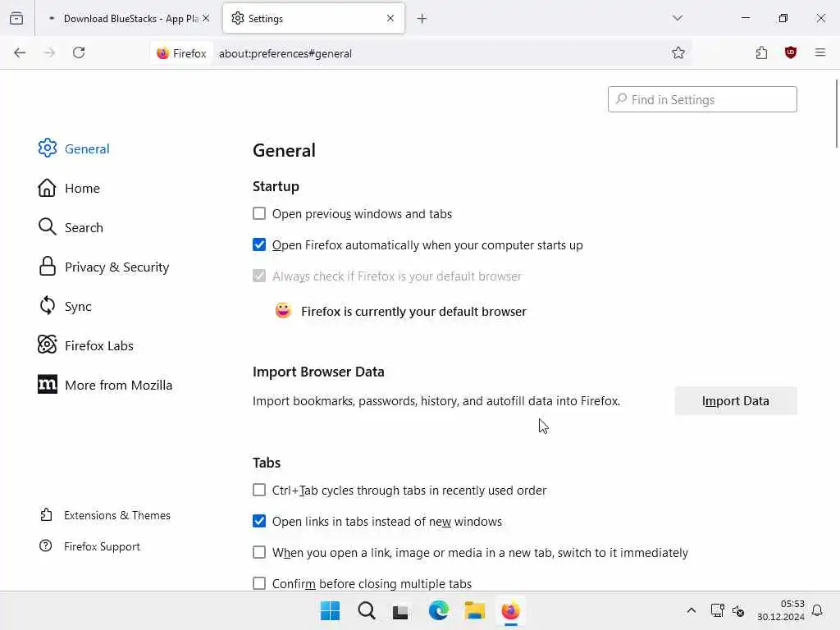Viewport: 840px width, 630px height.
Task: Launch Microsoft Edge from taskbar
Action: pyautogui.click(x=438, y=610)
